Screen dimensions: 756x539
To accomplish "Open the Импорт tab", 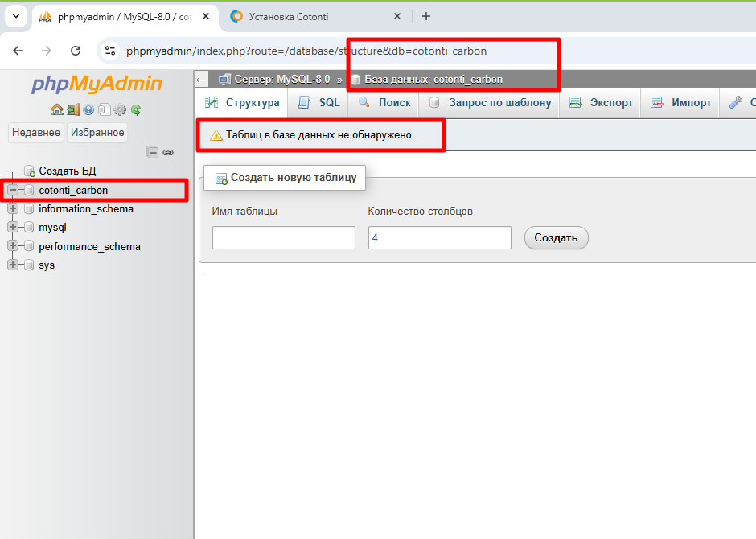I will pos(680,103).
